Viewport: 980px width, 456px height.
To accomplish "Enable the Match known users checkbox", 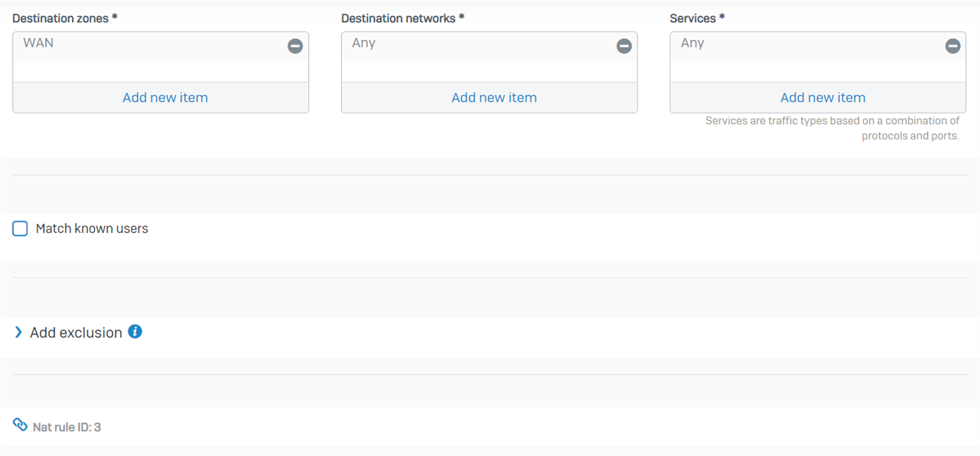I will [20, 228].
